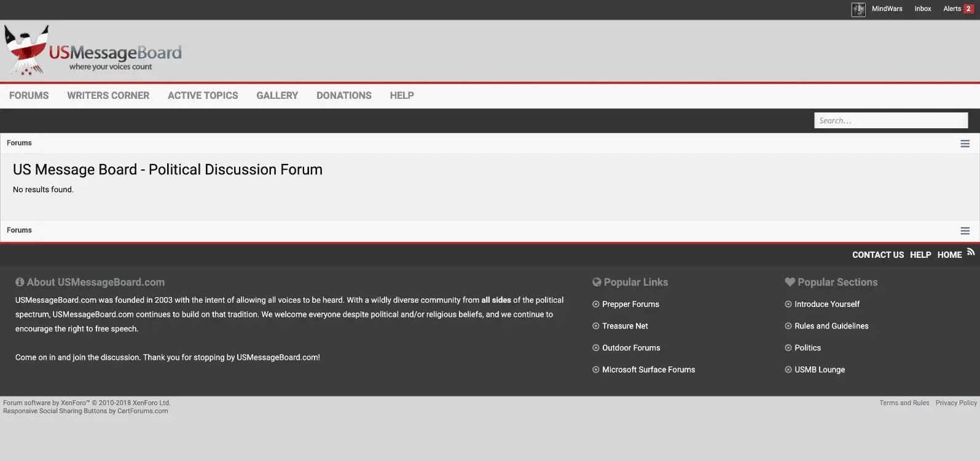
Task: Go to the Treasure Net link
Action: click(625, 326)
